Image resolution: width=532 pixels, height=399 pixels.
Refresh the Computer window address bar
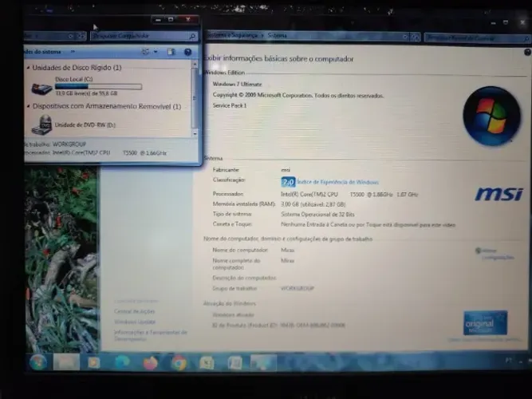81,36
